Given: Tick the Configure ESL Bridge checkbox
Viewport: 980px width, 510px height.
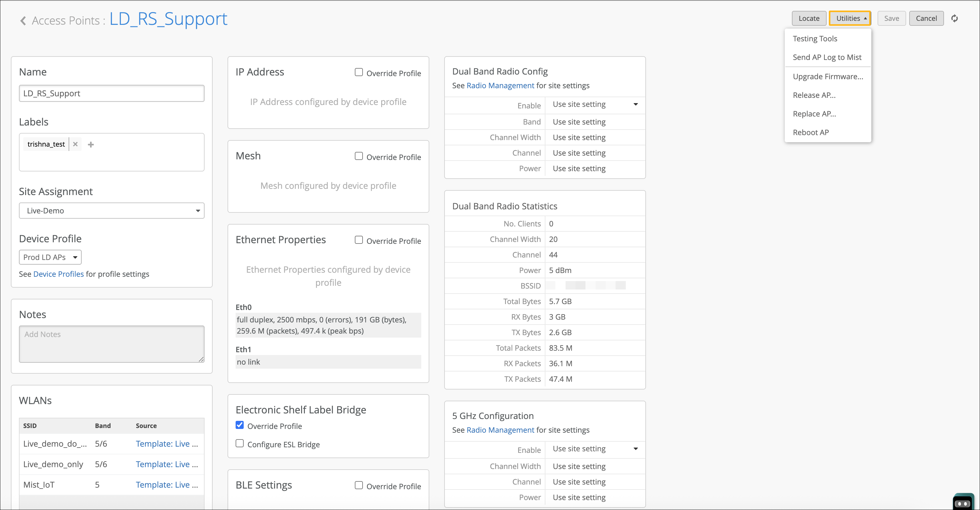Looking at the screenshot, I should coord(240,444).
